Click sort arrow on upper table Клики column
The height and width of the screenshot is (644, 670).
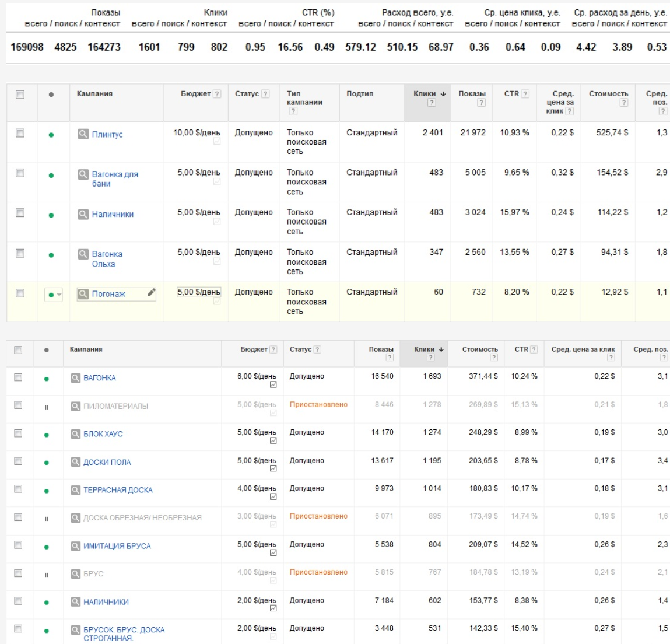point(443,94)
